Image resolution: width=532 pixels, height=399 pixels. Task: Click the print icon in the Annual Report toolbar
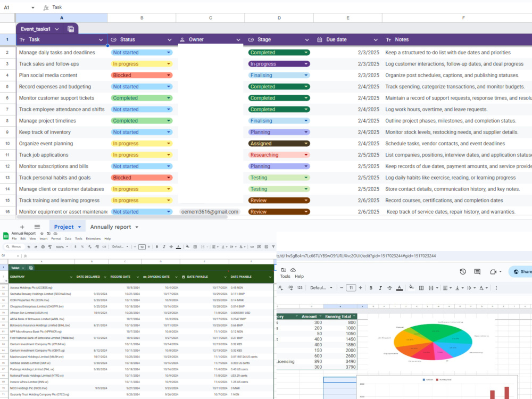[43, 247]
